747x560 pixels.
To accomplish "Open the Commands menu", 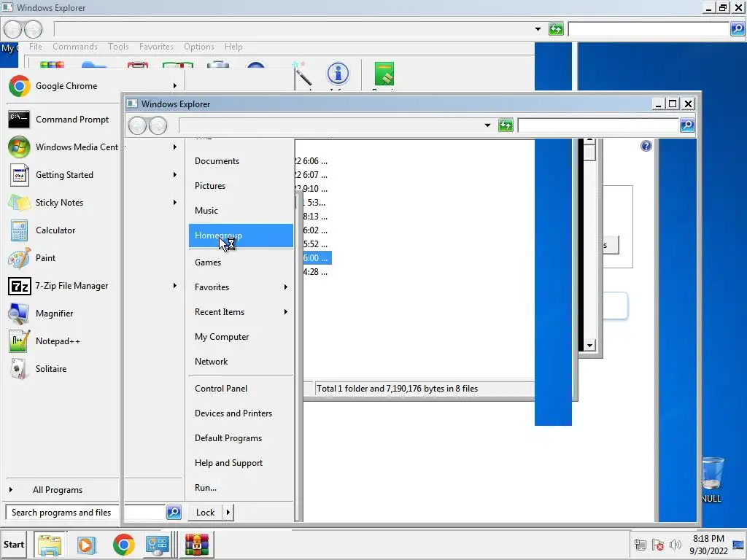I will (x=75, y=47).
